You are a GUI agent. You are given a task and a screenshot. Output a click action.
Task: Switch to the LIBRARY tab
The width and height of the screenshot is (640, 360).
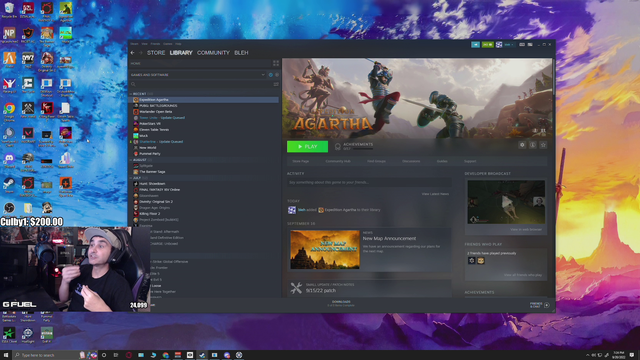click(181, 53)
